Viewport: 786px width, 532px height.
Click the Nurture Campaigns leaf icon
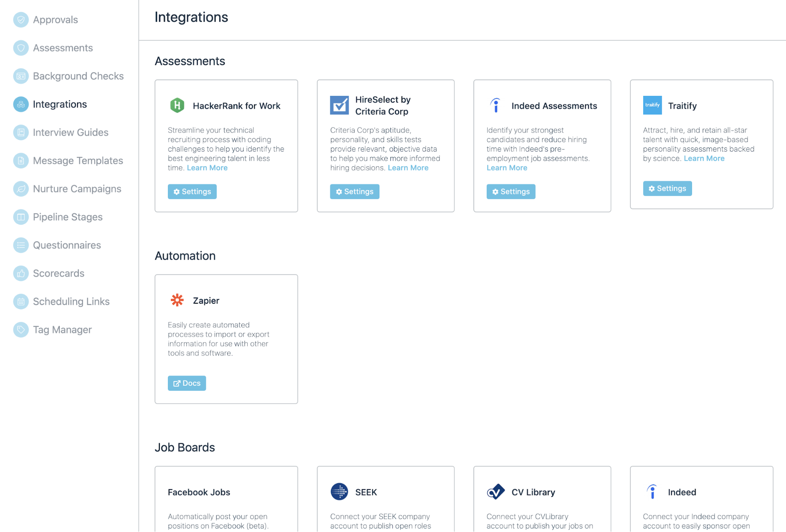coord(21,189)
